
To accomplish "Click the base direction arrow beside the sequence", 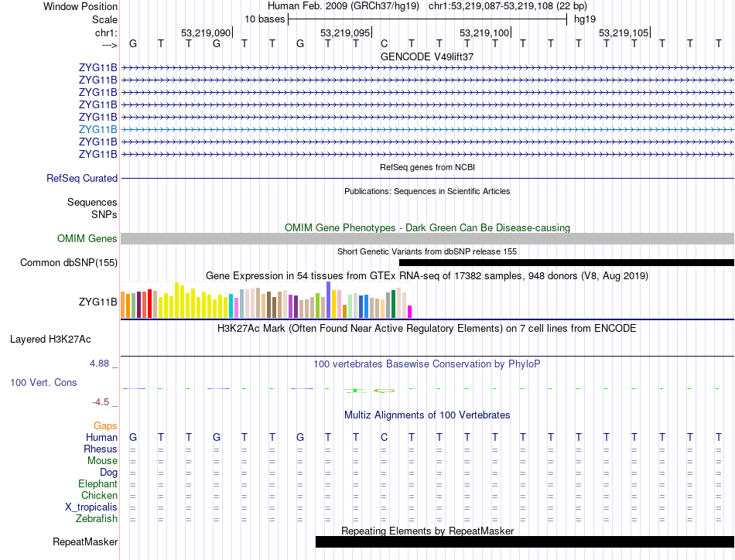I will coord(108,45).
